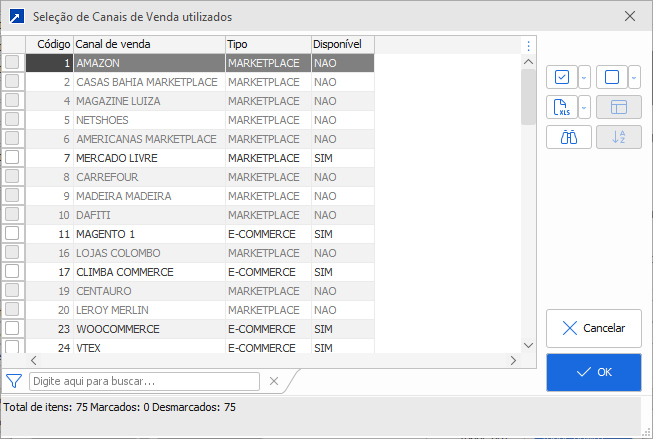Clear the search box with the X icon

pyautogui.click(x=274, y=381)
